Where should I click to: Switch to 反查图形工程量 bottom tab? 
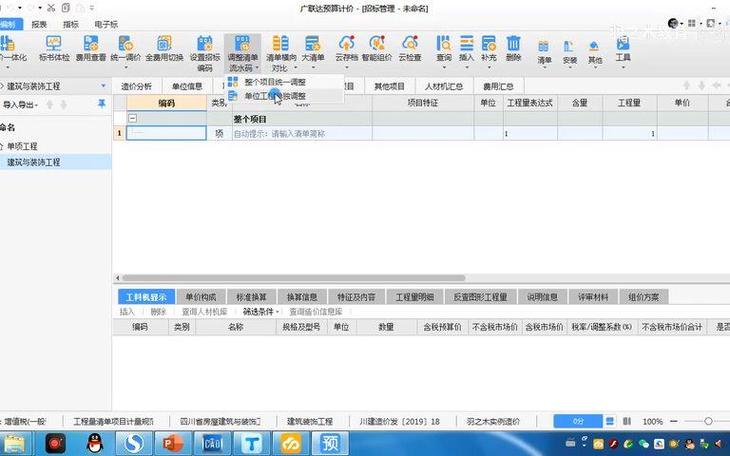(x=480, y=297)
